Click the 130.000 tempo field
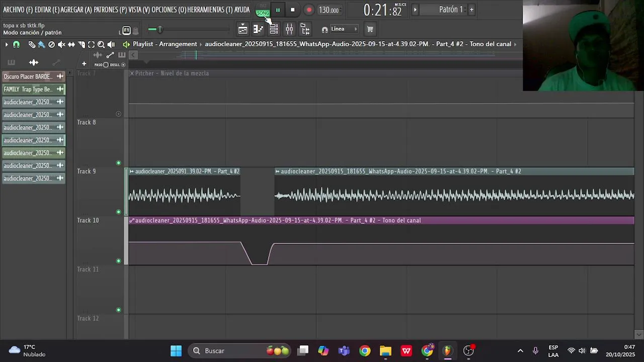 coord(330,10)
